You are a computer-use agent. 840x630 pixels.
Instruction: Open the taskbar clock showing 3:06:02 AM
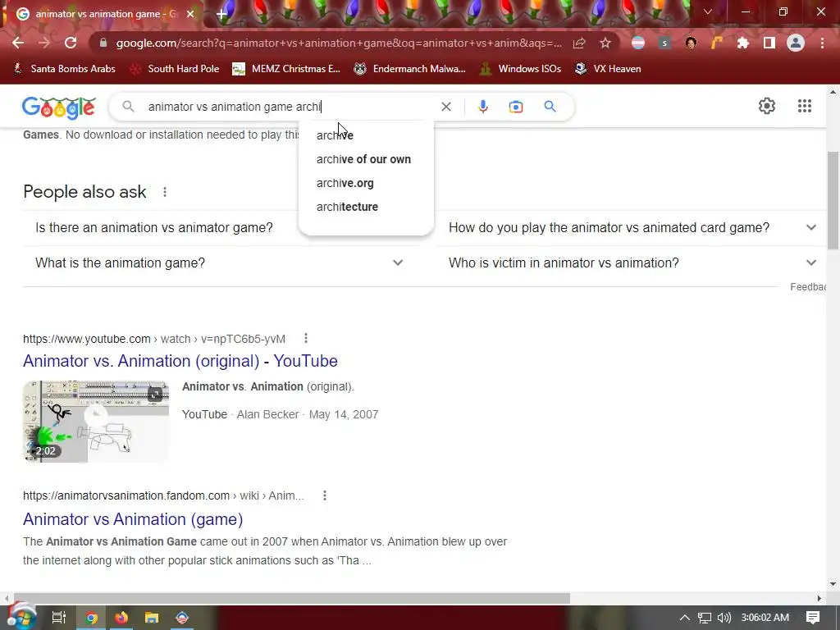(765, 618)
